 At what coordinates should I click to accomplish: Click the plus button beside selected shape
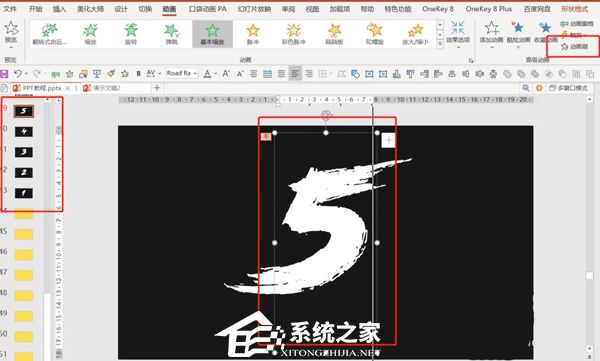(x=388, y=140)
